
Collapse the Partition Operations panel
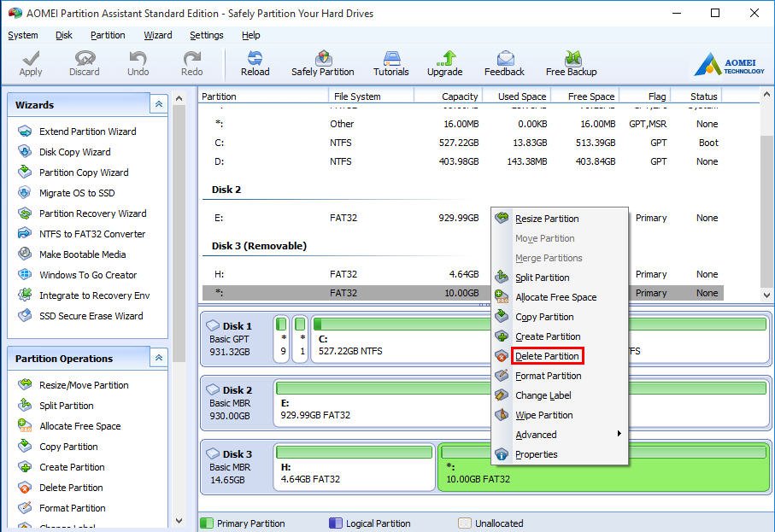click(x=157, y=358)
